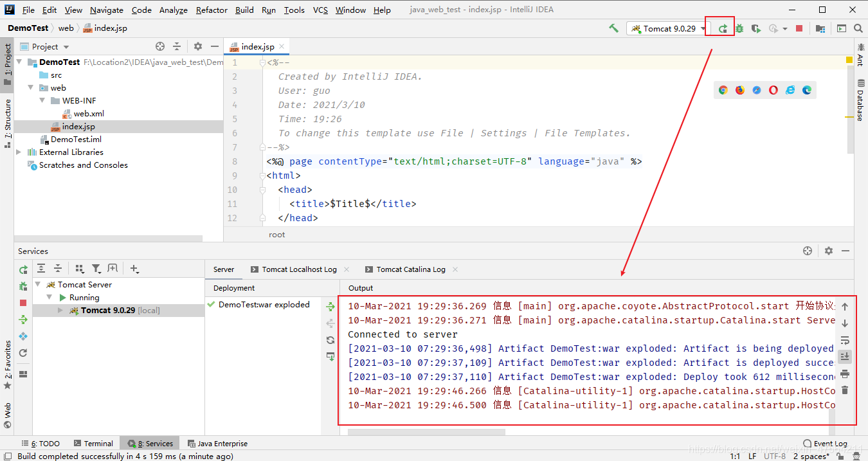Click the print icon beside the Output console
This screenshot has width=868, height=461.
pos(845,374)
